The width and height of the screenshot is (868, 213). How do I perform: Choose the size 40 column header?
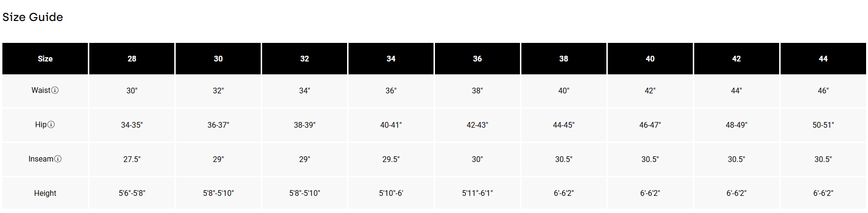coord(650,59)
